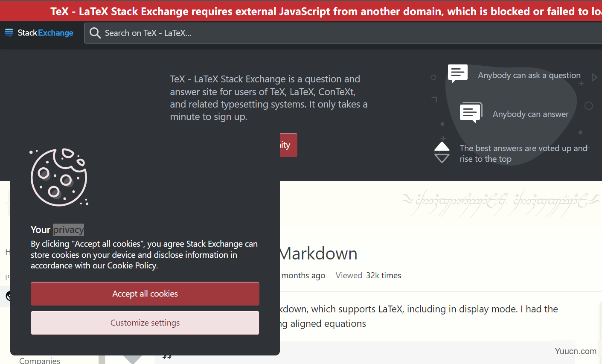Image resolution: width=602 pixels, height=364 pixels.
Task: Click the search magnifier icon
Action: [95, 33]
